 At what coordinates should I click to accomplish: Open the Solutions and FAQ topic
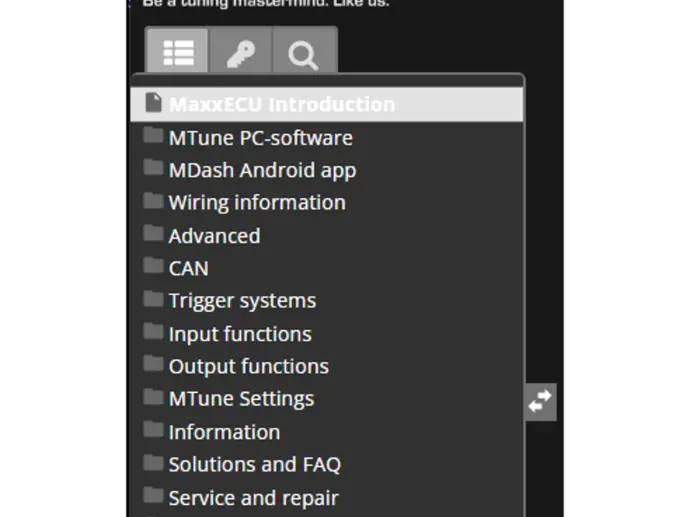tap(255, 465)
